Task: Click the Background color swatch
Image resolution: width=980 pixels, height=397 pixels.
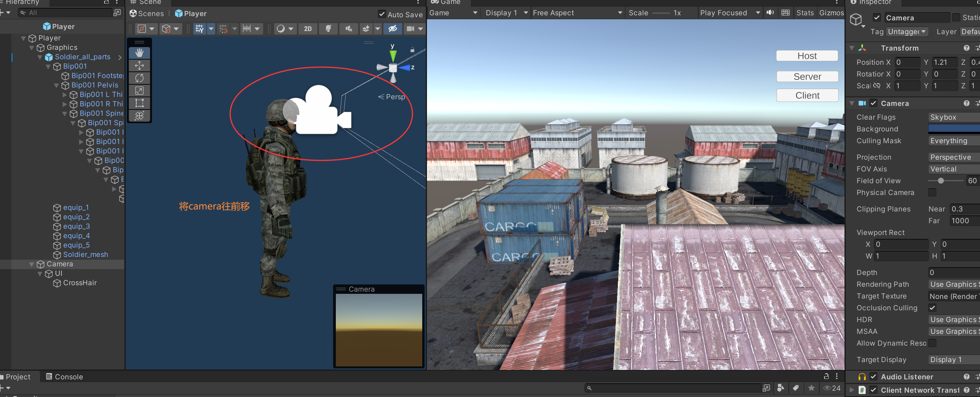Action: pyautogui.click(x=954, y=129)
